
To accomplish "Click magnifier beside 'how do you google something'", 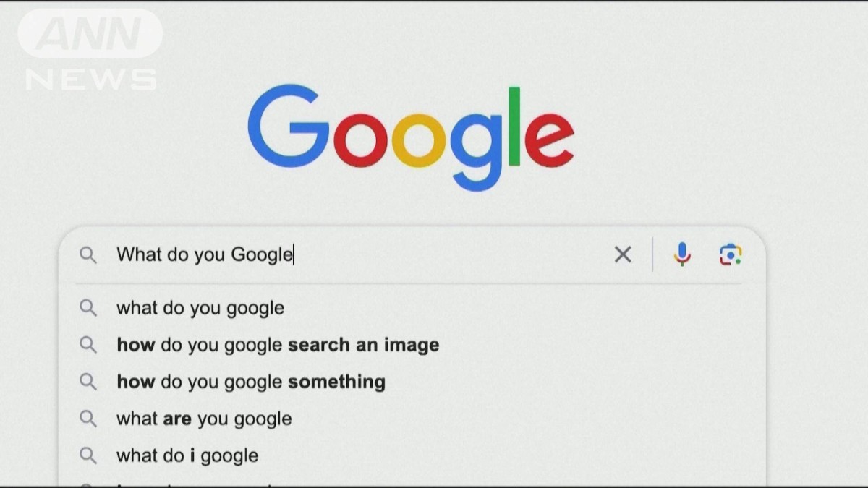I will tap(88, 382).
